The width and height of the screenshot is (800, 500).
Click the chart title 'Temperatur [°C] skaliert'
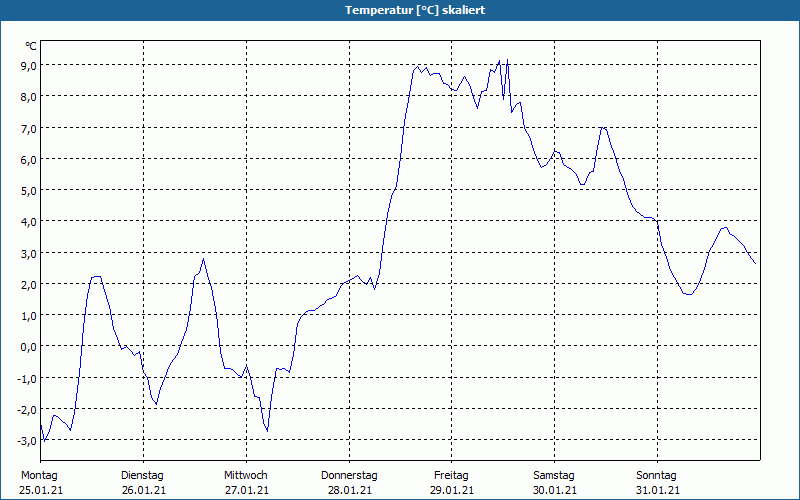tap(415, 10)
